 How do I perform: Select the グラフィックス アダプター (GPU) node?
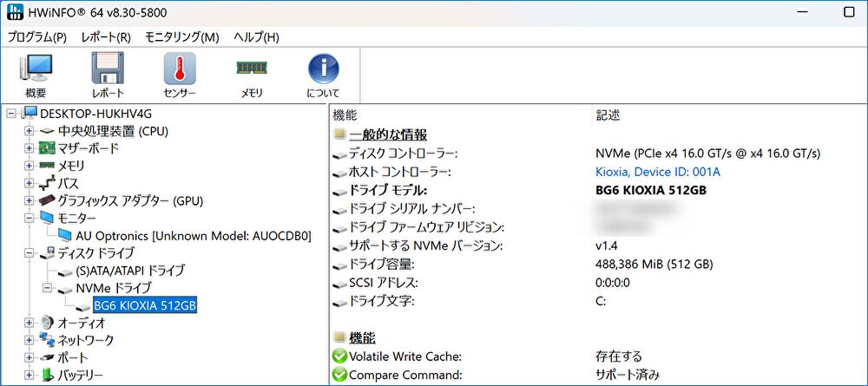tap(129, 200)
